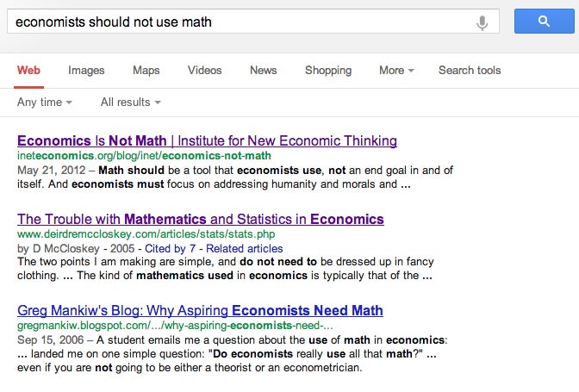Expand the All results dropdown
This screenshot has height=392, width=579.
point(131,103)
